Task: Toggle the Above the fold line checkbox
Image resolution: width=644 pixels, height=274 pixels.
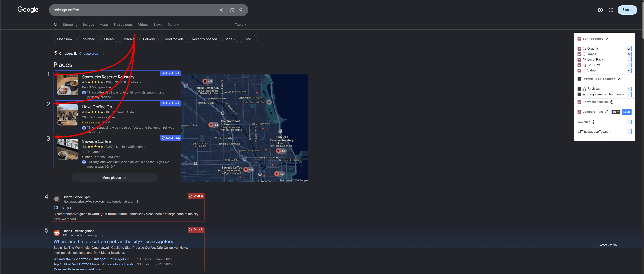Action: coord(579,102)
